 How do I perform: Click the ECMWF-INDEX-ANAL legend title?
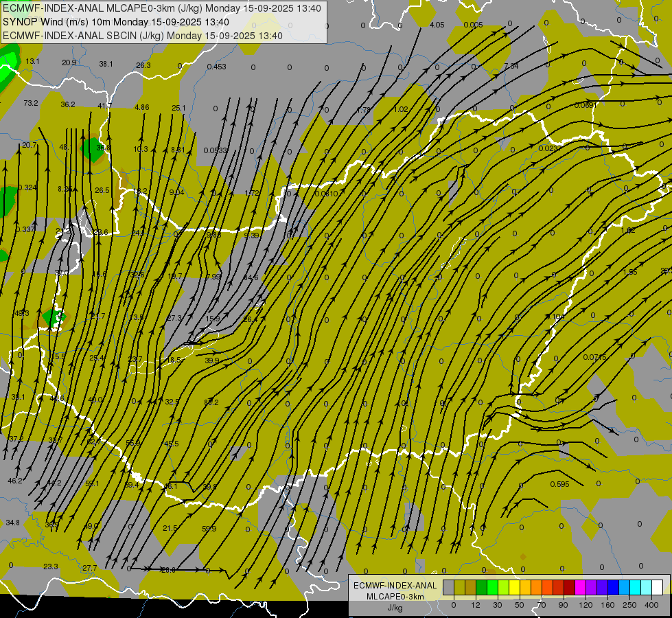(x=395, y=586)
